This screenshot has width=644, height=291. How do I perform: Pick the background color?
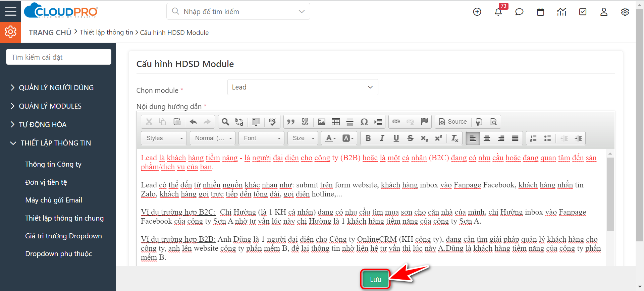[x=348, y=138]
